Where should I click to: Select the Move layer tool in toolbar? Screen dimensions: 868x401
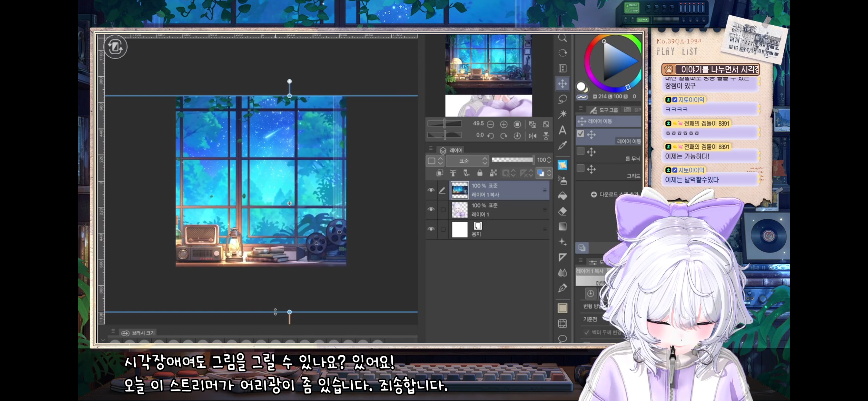(x=562, y=84)
